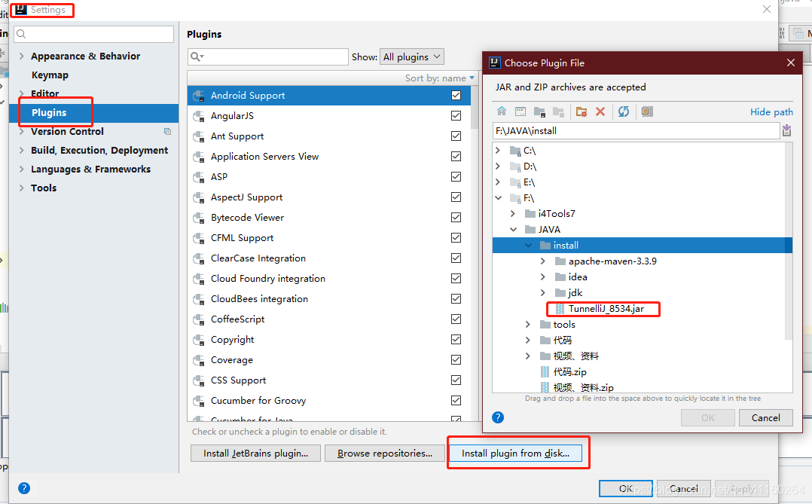Screen dimensions: 812x504
Task: Refresh the file tree with blue arrows icon
Action: (624, 111)
